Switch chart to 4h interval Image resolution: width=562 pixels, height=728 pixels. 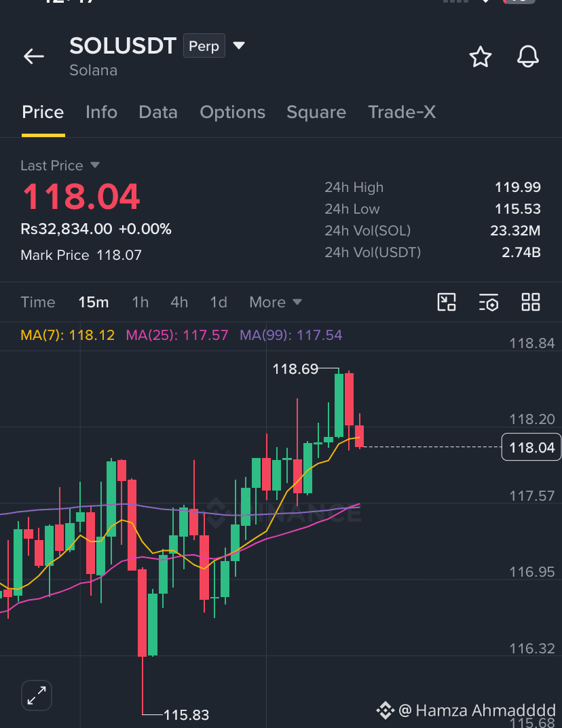click(x=179, y=302)
